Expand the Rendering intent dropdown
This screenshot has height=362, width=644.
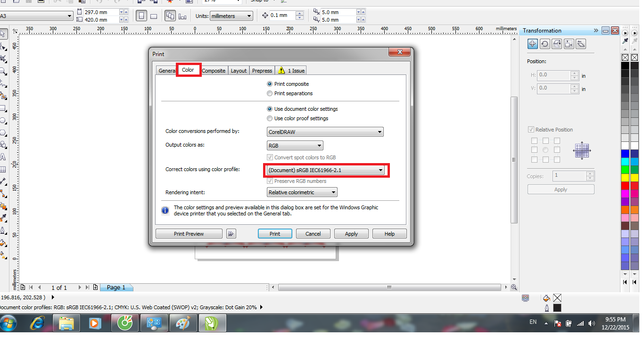pos(302,192)
